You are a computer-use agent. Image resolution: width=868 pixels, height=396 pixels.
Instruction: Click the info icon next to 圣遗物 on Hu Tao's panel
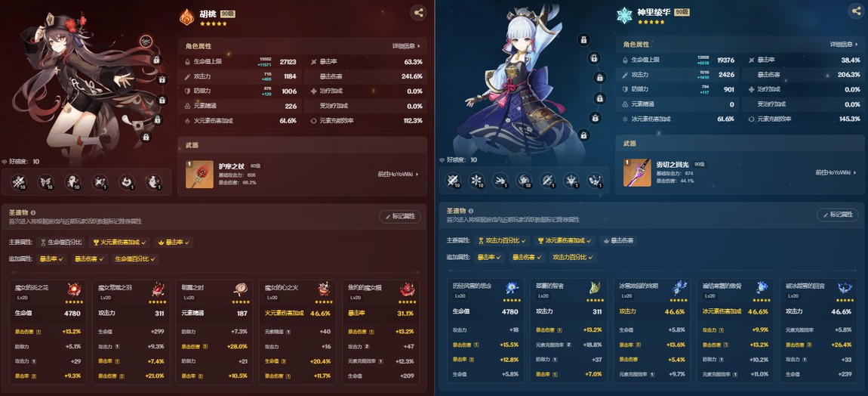point(33,212)
